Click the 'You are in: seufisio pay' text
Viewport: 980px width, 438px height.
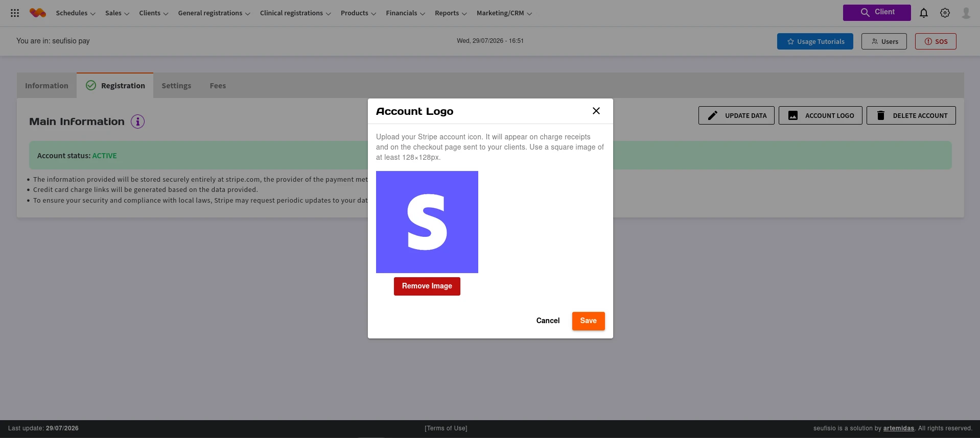pyautogui.click(x=53, y=41)
